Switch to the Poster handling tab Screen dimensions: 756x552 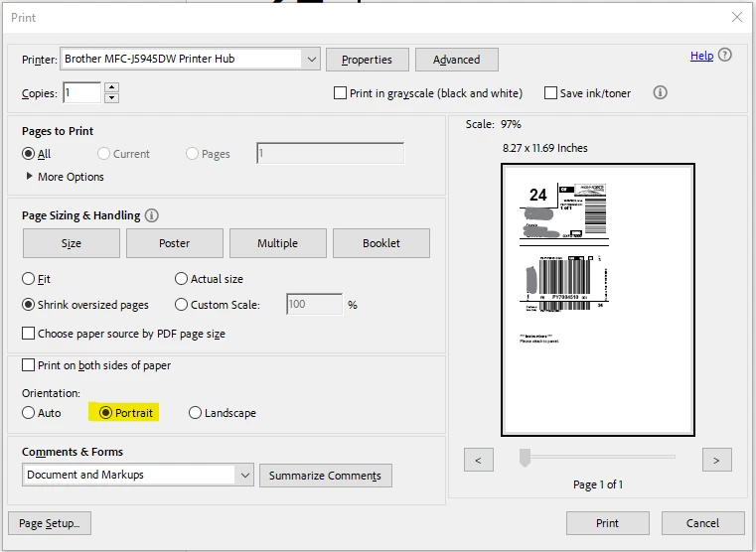coord(175,243)
